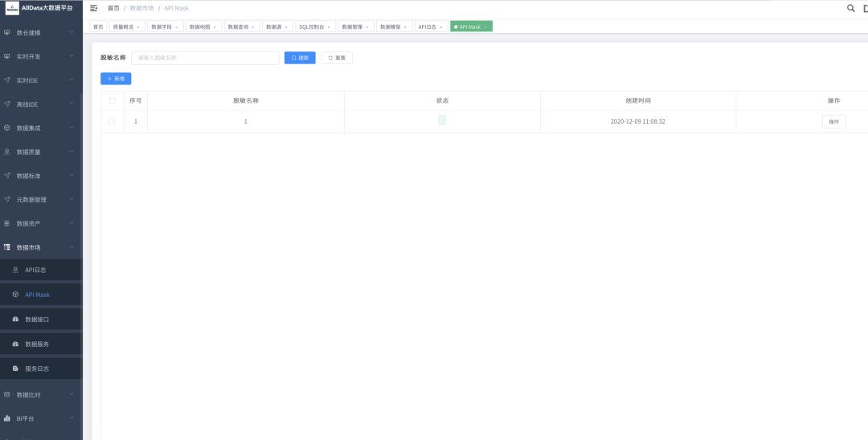868x440 pixels.
Task: Close the 数据查询 tab with its x
Action: [x=253, y=27]
